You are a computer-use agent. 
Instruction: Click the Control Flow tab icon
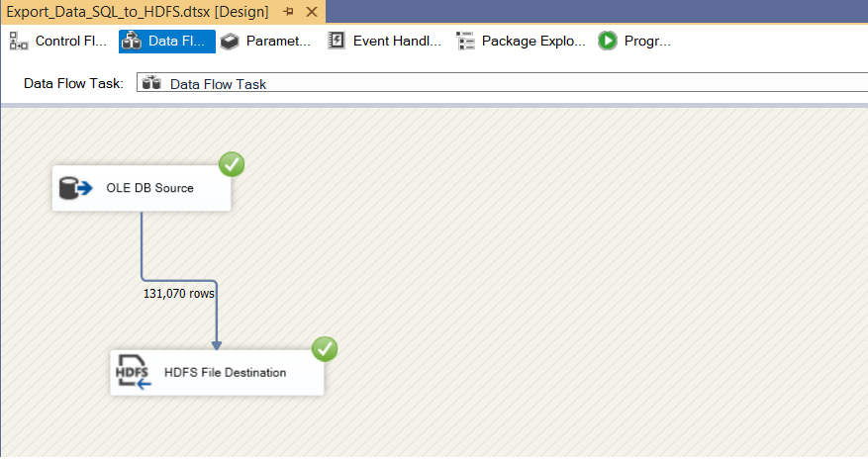click(x=19, y=42)
